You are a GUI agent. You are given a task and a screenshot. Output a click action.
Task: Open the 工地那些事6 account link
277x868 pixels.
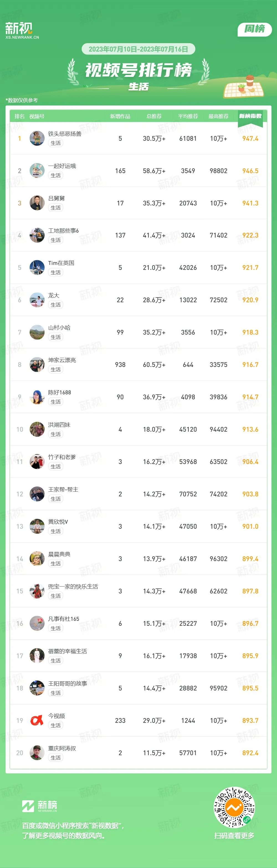point(63,231)
